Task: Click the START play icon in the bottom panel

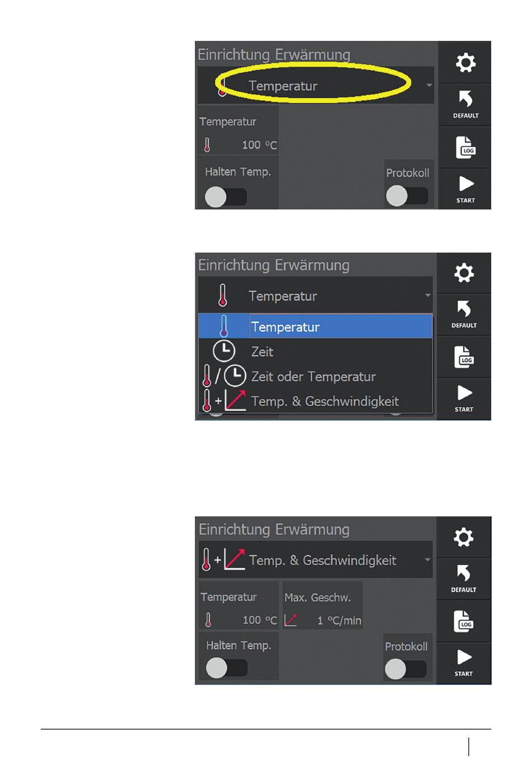Action: (464, 663)
